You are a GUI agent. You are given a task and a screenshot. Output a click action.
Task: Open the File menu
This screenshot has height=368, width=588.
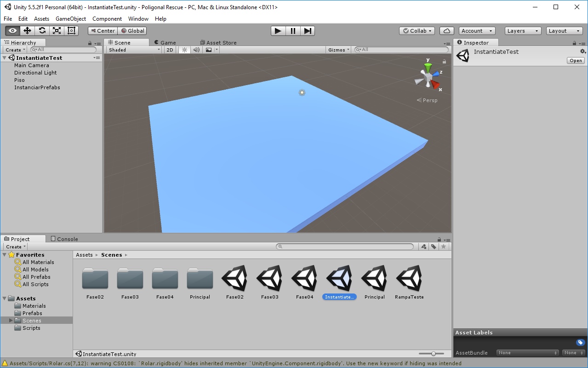coord(8,19)
